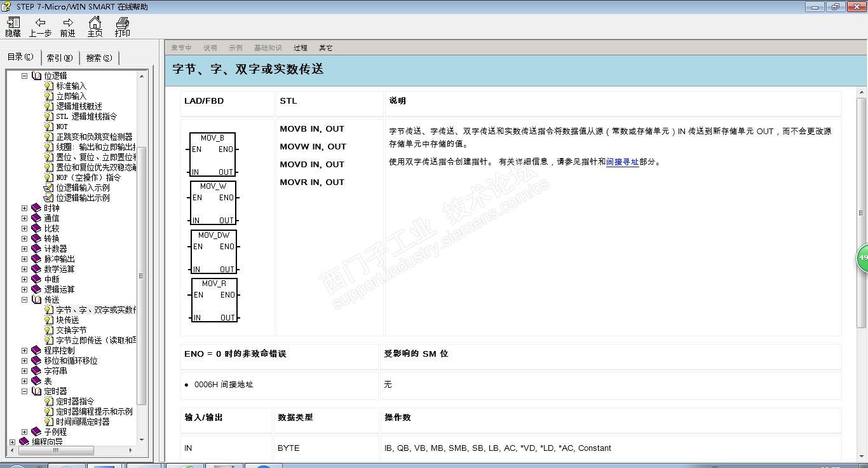The width and height of the screenshot is (868, 468).
Task: Collapse the 位逻辑 tree node
Action: pos(25,76)
